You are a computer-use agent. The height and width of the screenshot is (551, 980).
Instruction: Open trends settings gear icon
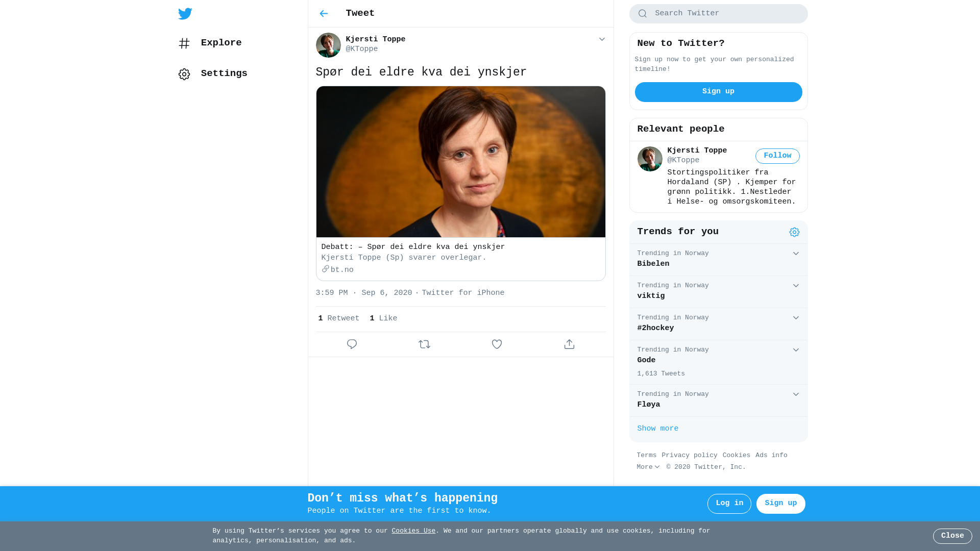pos(794,232)
